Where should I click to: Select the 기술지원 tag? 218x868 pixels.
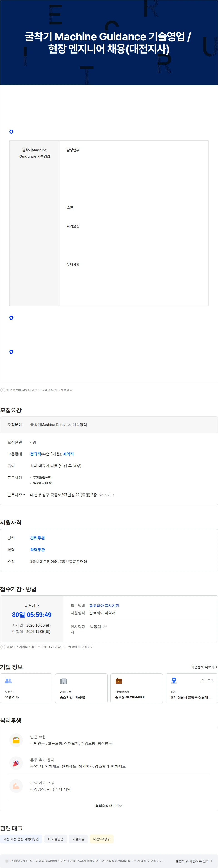[78, 839]
